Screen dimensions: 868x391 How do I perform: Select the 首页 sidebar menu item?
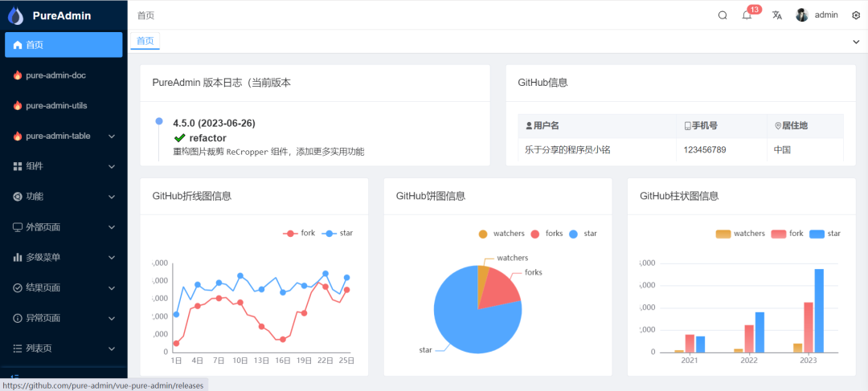63,45
